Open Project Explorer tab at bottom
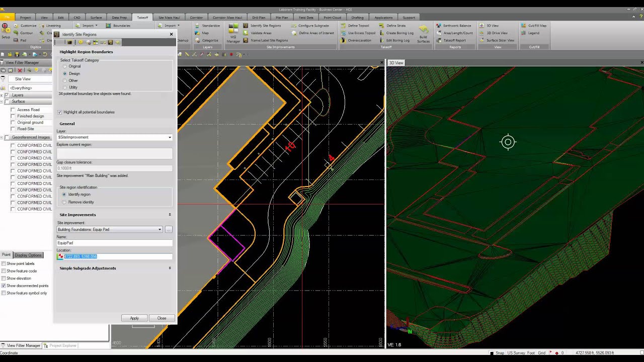Image resolution: width=644 pixels, height=362 pixels. (x=60, y=345)
